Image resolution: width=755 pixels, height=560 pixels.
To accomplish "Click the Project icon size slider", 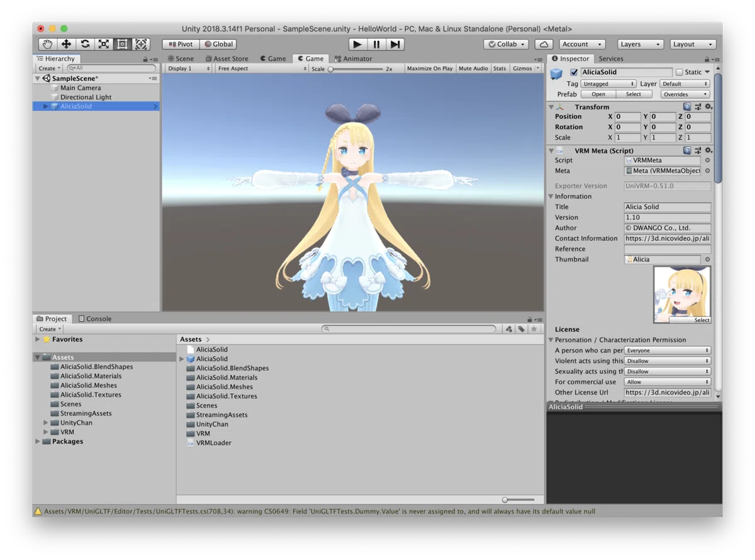I will coord(519,500).
